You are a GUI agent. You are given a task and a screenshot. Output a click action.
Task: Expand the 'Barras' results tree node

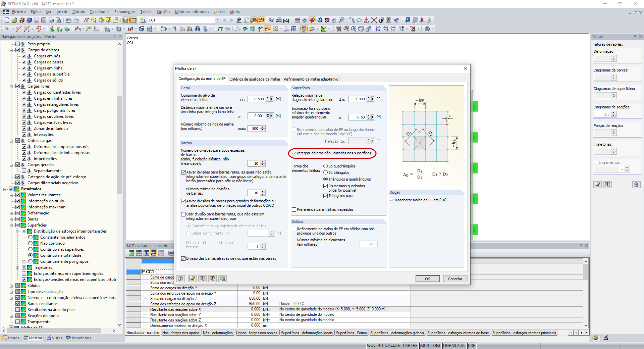[x=11, y=219]
